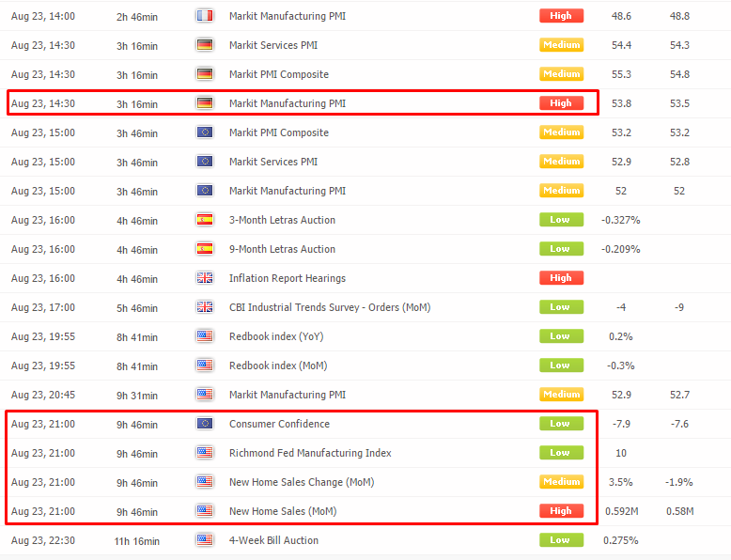This screenshot has width=731, height=560.
Task: Click the UK flag beside Inflation Report Hearings
Action: point(205,278)
